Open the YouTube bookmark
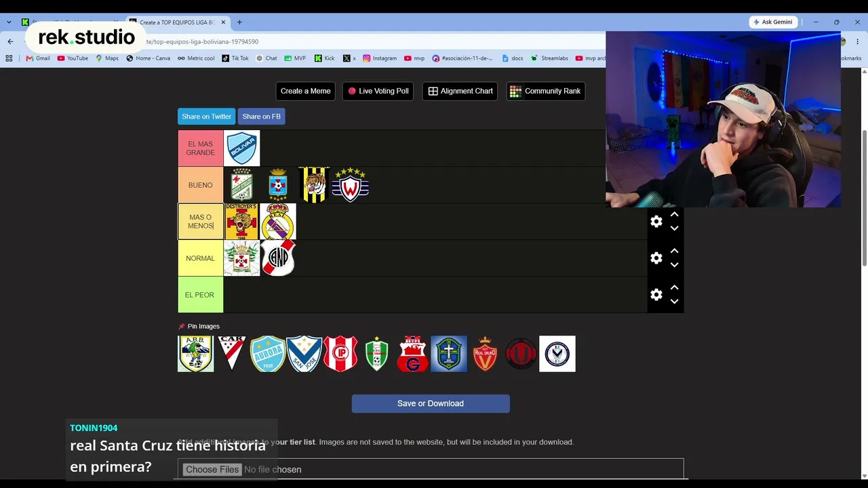868x488 pixels. coord(73,58)
